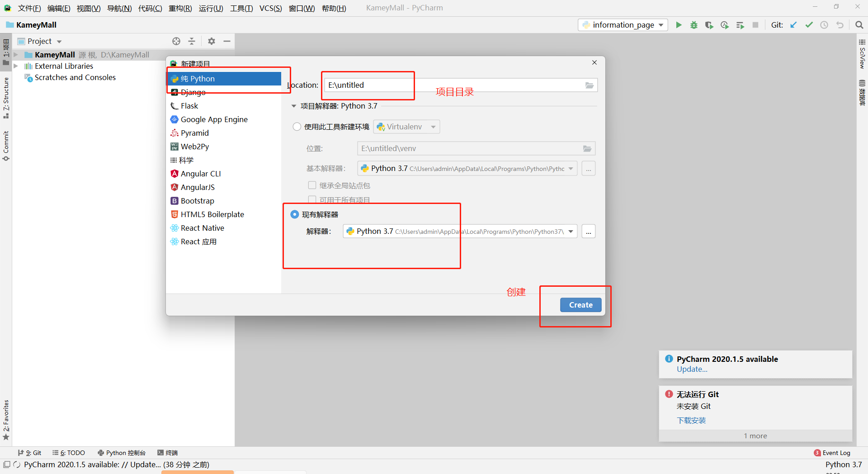Image resolution: width=868 pixels, height=474 pixels.
Task: Open Search Everywhere magnifier icon
Action: (x=859, y=25)
